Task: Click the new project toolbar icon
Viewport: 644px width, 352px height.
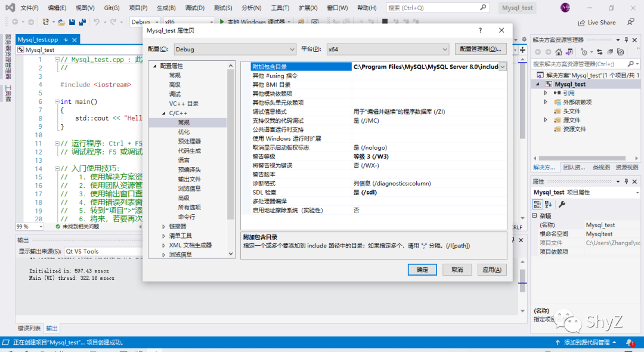Action: 45,22
